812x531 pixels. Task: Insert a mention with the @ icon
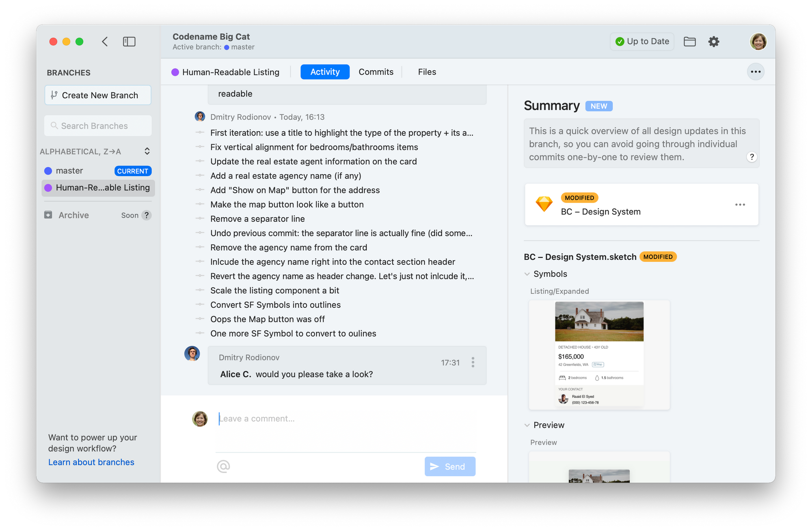[223, 466]
